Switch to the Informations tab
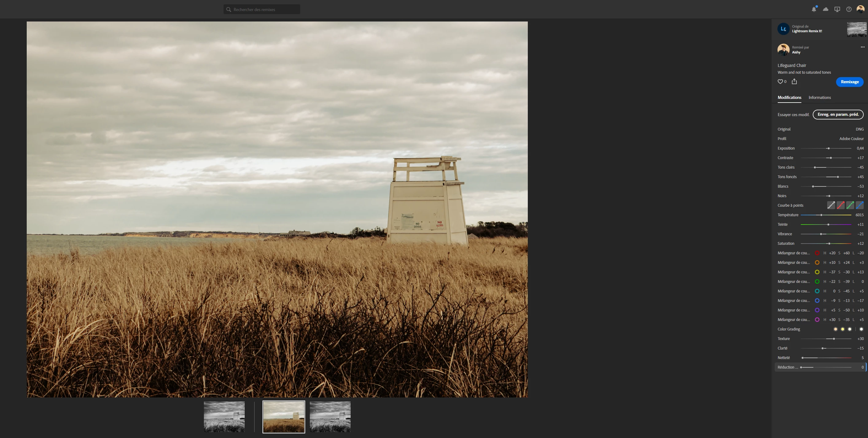Image resolution: width=868 pixels, height=438 pixels. click(819, 97)
